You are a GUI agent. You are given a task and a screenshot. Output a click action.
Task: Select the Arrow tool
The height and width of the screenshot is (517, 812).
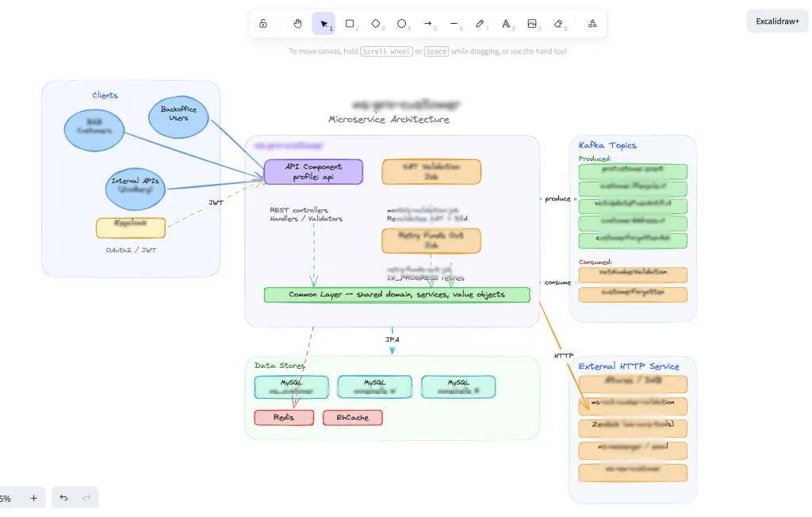[x=428, y=23]
